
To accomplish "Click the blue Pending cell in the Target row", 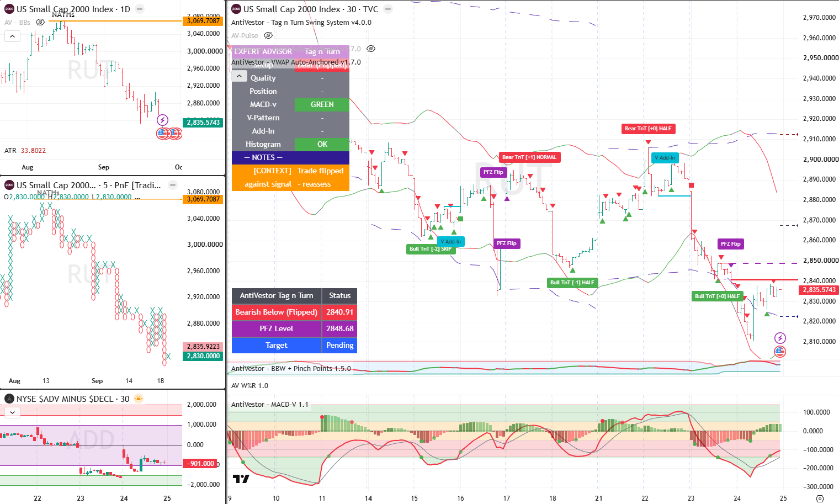I will pyautogui.click(x=339, y=345).
